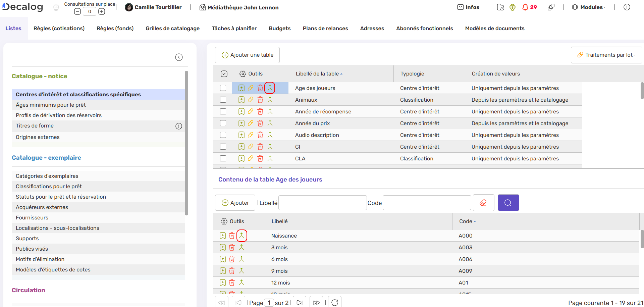Open the Grilles de catalogage section

click(x=172, y=28)
